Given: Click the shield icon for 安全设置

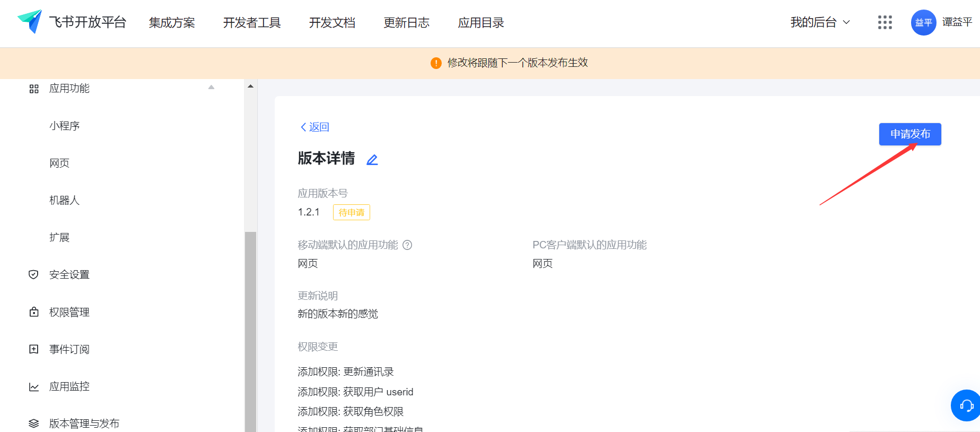Looking at the screenshot, I should pyautogui.click(x=33, y=274).
